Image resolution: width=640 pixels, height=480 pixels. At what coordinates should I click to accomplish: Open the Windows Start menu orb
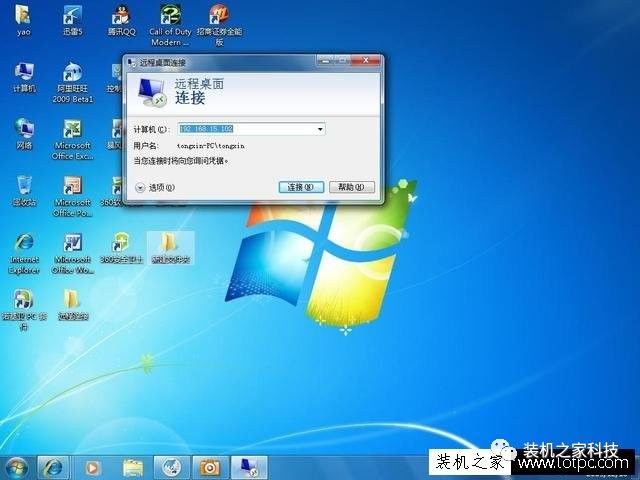pos(16,468)
